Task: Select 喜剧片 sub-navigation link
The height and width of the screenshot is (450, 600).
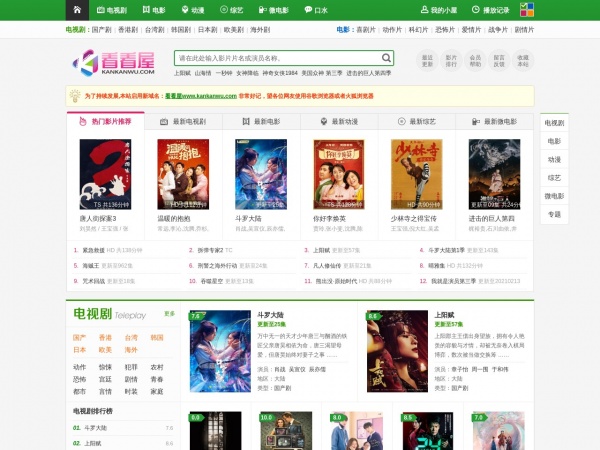Action: [x=366, y=30]
